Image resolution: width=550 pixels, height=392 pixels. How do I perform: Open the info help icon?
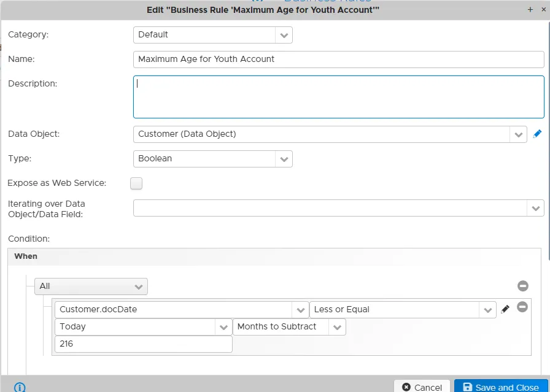pyautogui.click(x=20, y=388)
